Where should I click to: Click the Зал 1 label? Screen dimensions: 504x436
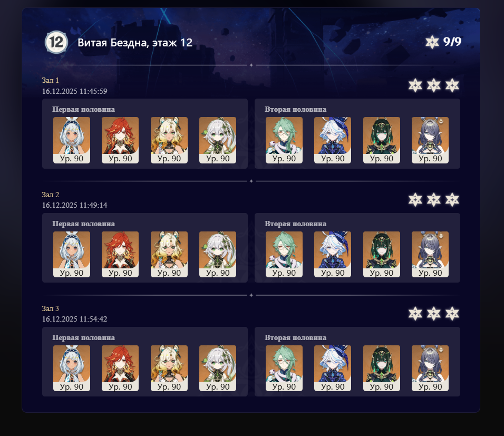[x=51, y=80]
